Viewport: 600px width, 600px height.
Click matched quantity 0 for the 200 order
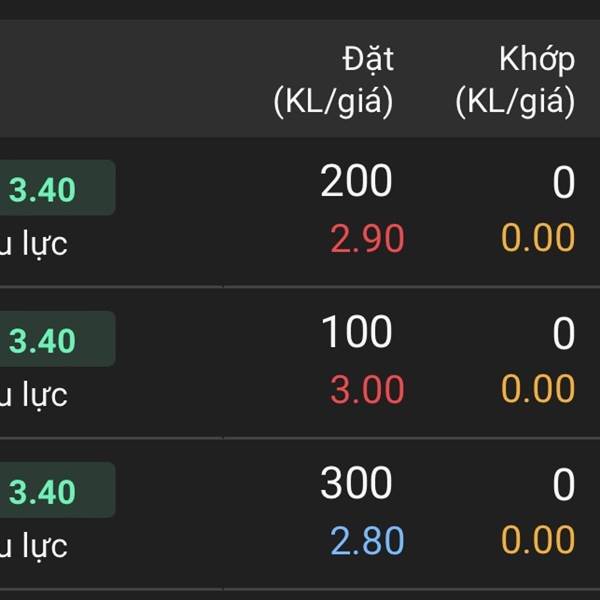point(564,184)
